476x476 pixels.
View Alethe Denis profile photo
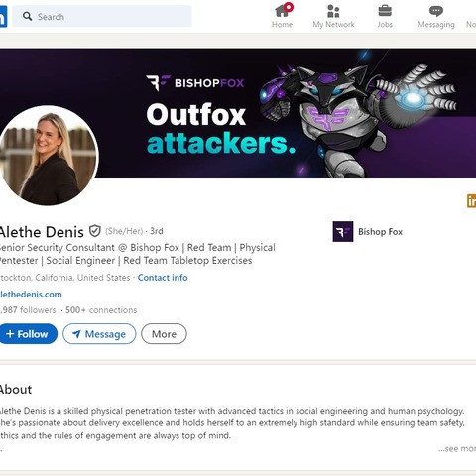[x=48, y=156]
